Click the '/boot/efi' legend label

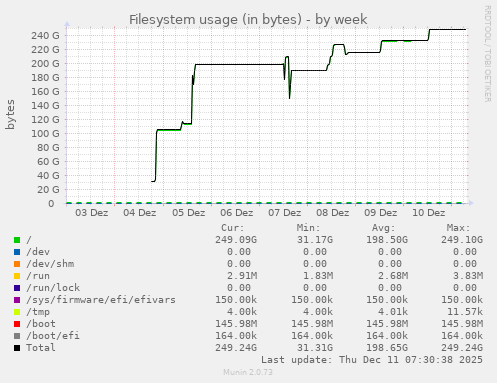tap(53, 336)
